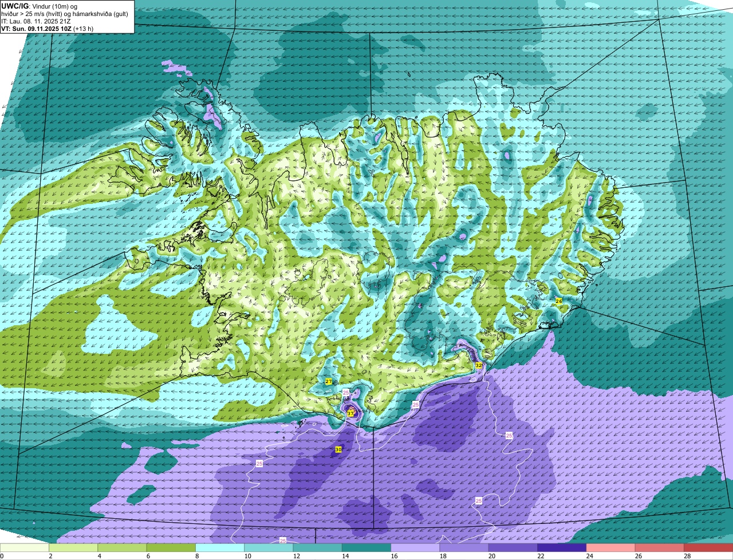Click the 'hámarkshviða (gult)' text
The width and height of the screenshot is (733, 560).
tap(99, 14)
